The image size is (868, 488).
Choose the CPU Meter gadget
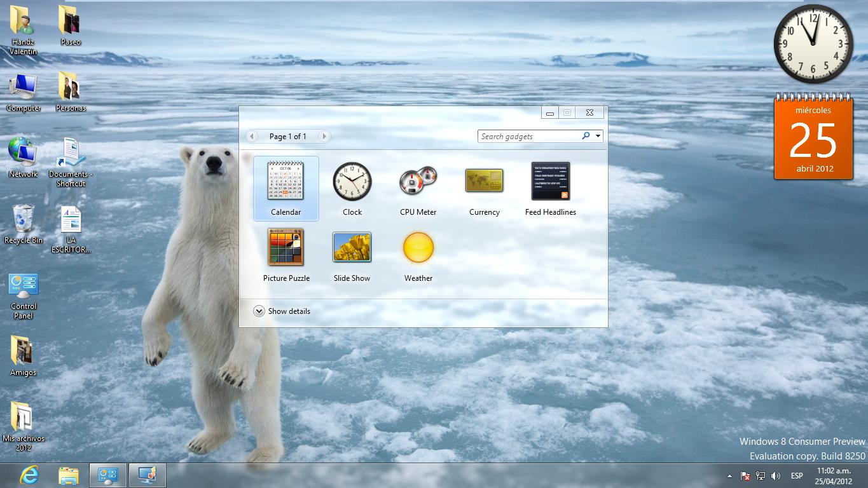point(418,182)
